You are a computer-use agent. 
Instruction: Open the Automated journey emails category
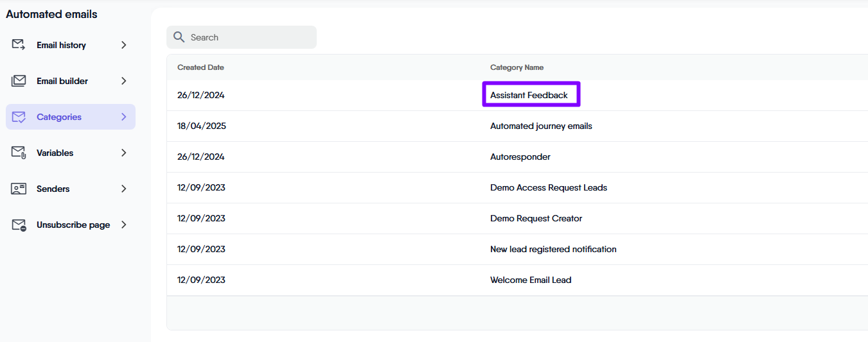(x=541, y=126)
